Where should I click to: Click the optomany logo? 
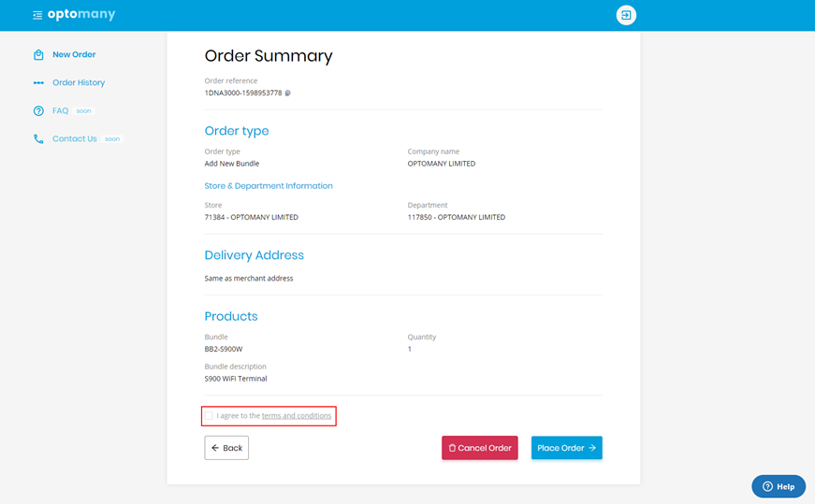(81, 14)
